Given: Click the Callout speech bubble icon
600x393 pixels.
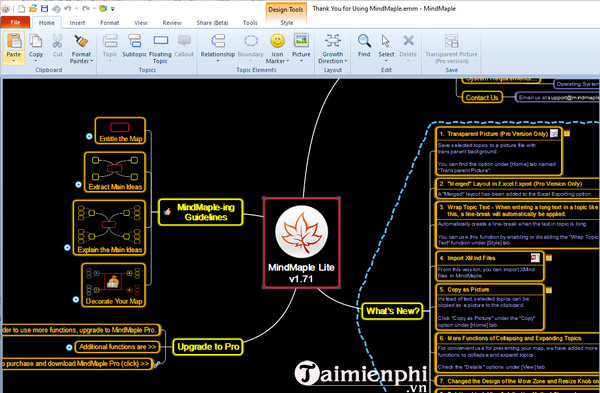Looking at the screenshot, I should point(184,41).
